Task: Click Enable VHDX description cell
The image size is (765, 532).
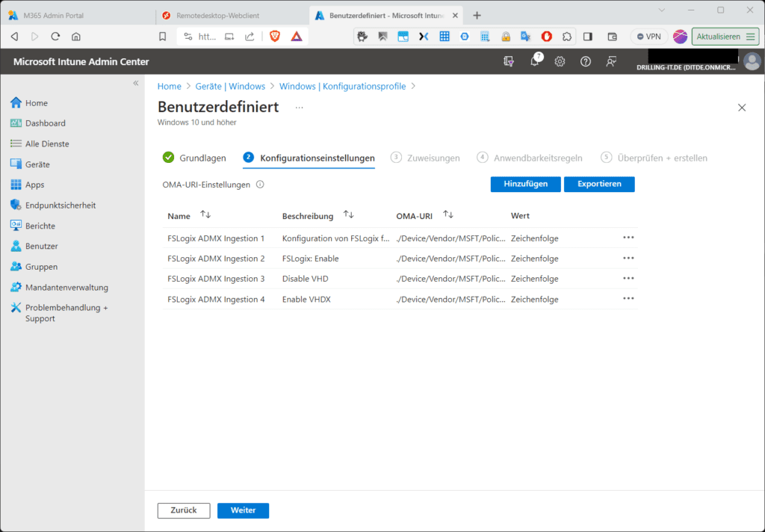Action: pos(306,299)
